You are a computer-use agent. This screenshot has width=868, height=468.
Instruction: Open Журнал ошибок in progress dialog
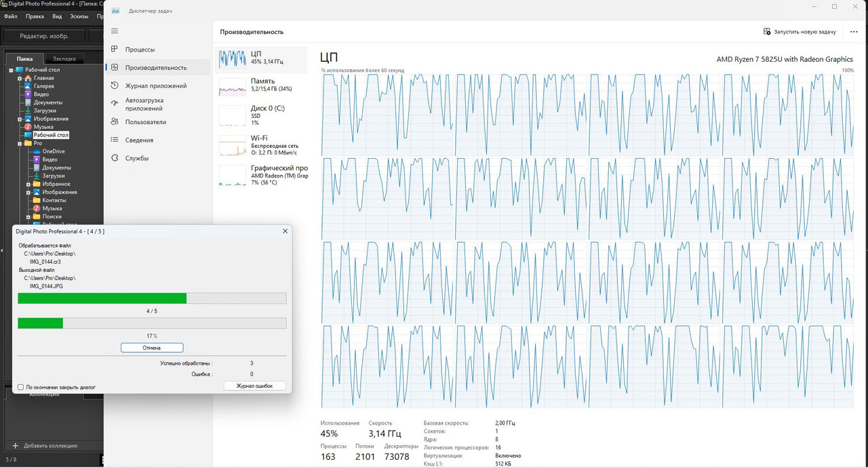254,386
